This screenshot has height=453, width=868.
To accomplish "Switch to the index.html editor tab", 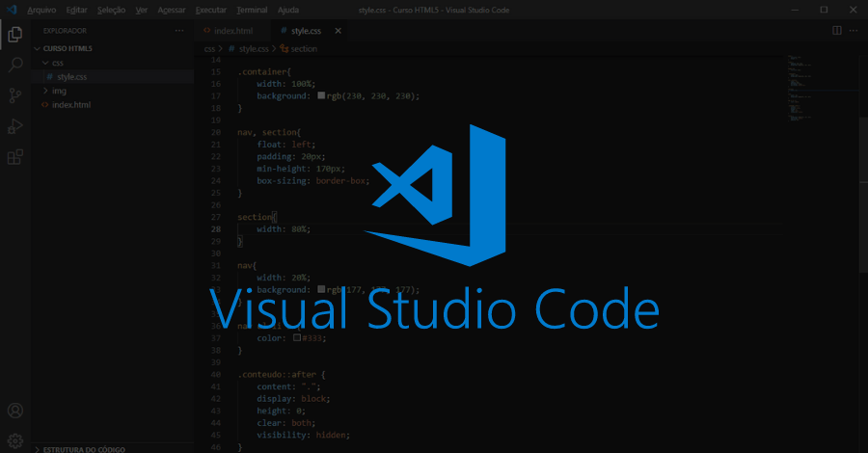I will (x=232, y=31).
